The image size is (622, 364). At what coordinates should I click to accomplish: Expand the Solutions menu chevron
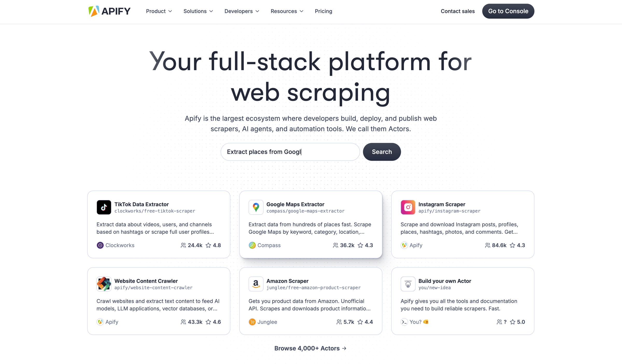click(x=211, y=11)
